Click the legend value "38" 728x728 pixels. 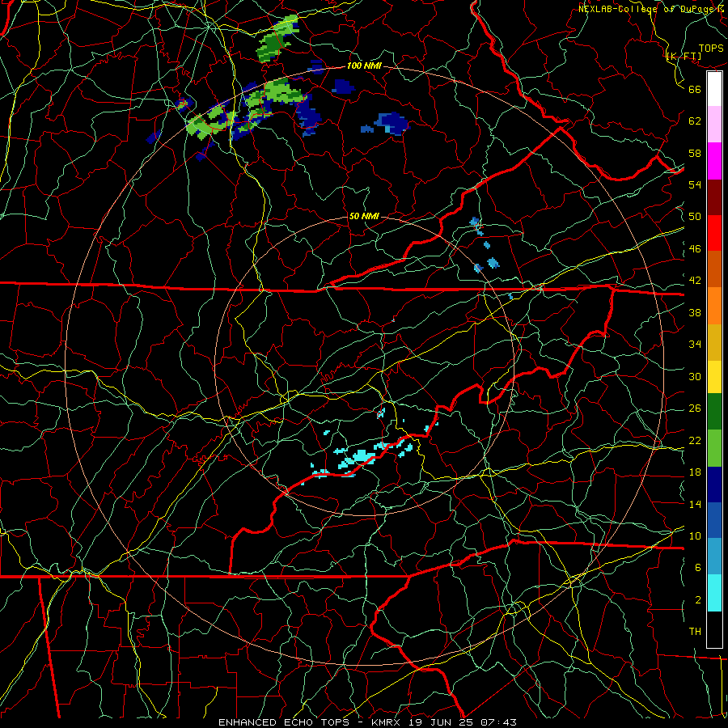click(695, 313)
